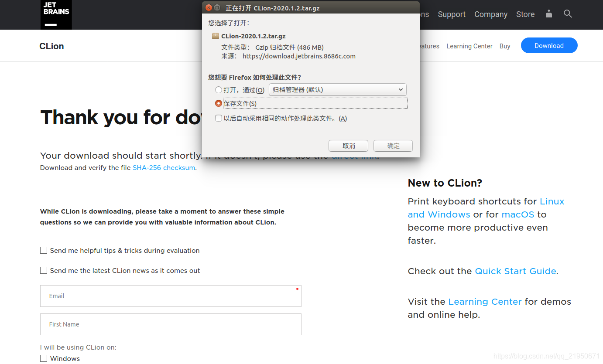603x364 pixels.
Task: Click the Thank you for heading
Action: point(121,118)
